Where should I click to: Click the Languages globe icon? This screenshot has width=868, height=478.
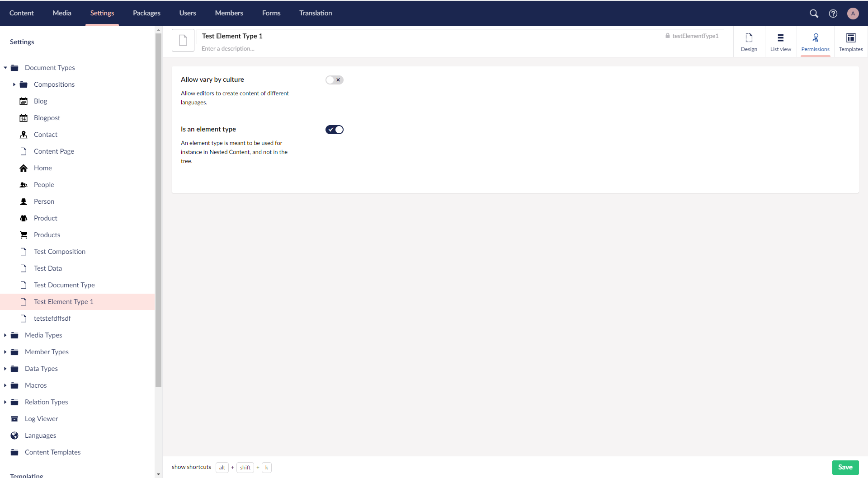14,436
